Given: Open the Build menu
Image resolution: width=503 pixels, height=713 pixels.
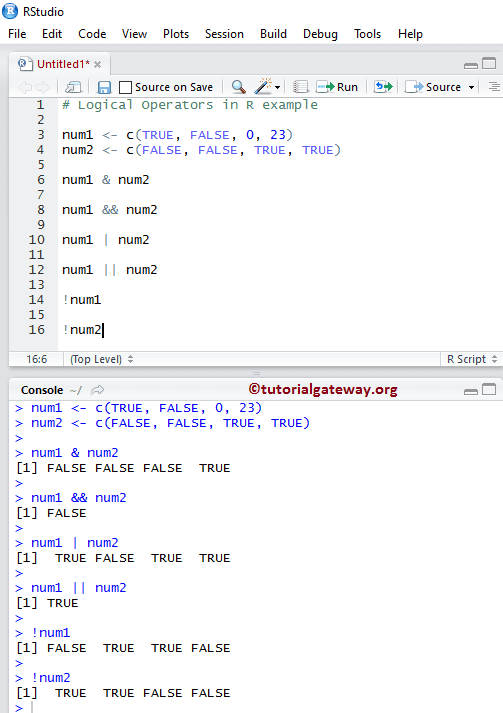Looking at the screenshot, I should click(273, 34).
